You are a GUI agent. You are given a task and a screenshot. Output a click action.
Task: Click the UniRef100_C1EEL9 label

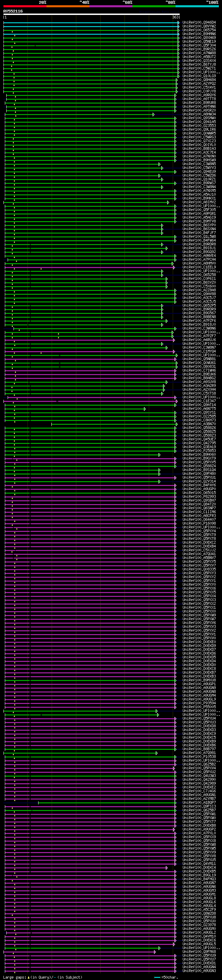point(199,267)
